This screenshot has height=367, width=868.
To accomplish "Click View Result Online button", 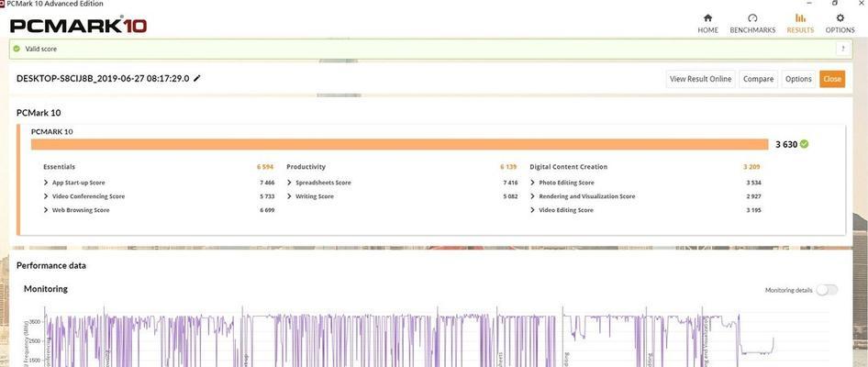I will pyautogui.click(x=700, y=79).
